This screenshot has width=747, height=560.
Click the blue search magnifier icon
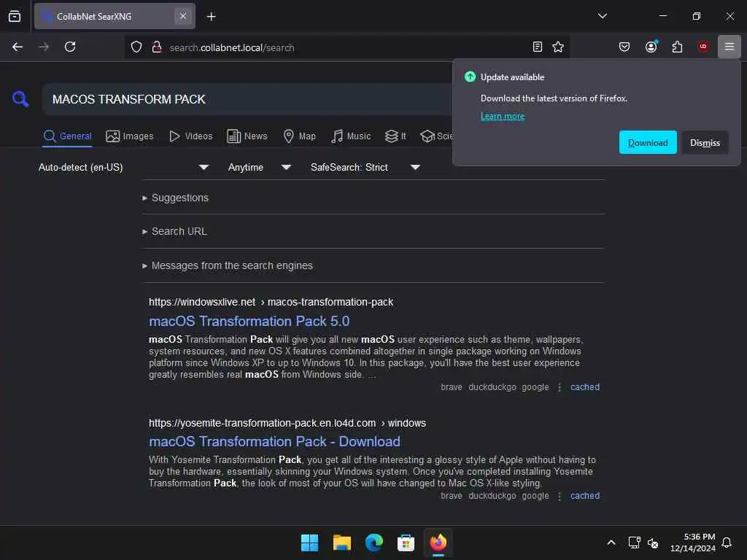click(20, 99)
